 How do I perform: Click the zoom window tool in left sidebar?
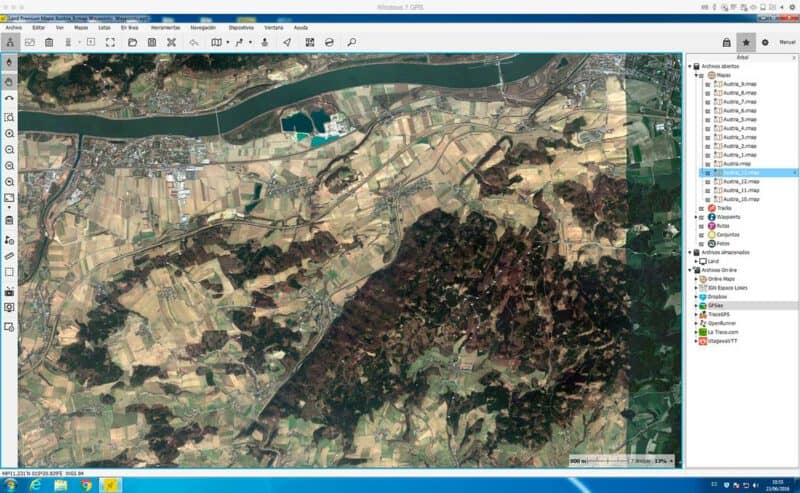tap(9, 117)
